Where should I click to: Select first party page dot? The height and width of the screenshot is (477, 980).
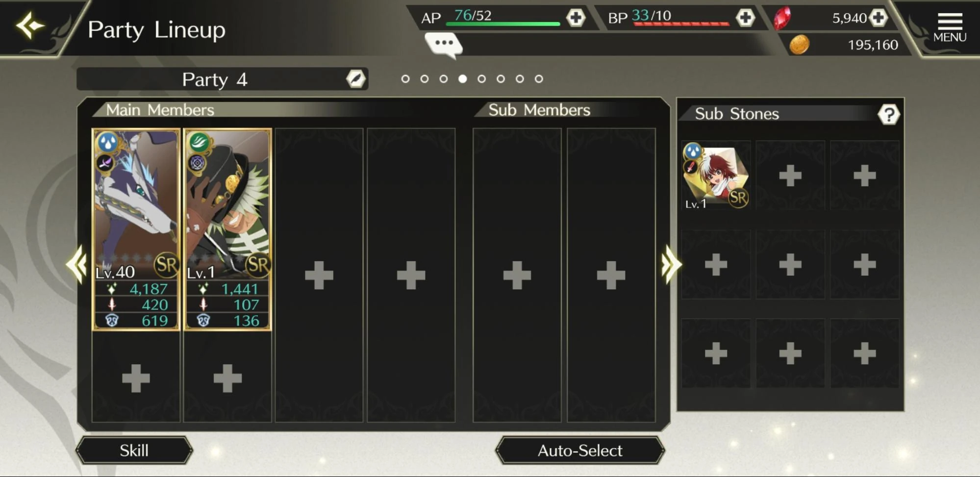click(405, 78)
